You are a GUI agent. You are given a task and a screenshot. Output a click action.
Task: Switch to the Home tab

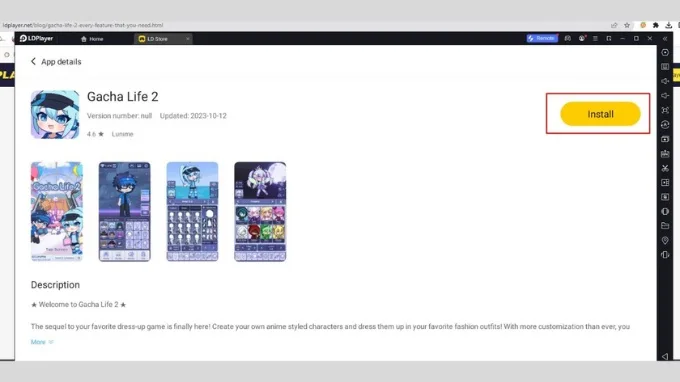click(92, 39)
